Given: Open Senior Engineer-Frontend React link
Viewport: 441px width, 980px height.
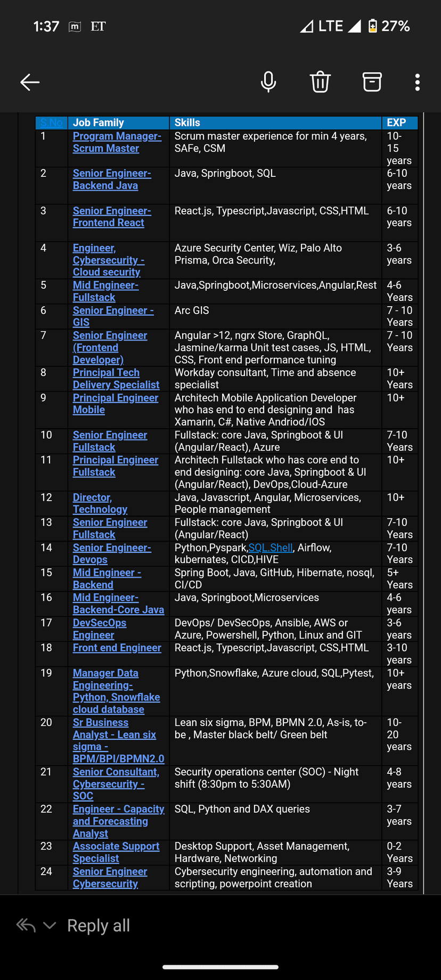Looking at the screenshot, I should coord(112,217).
